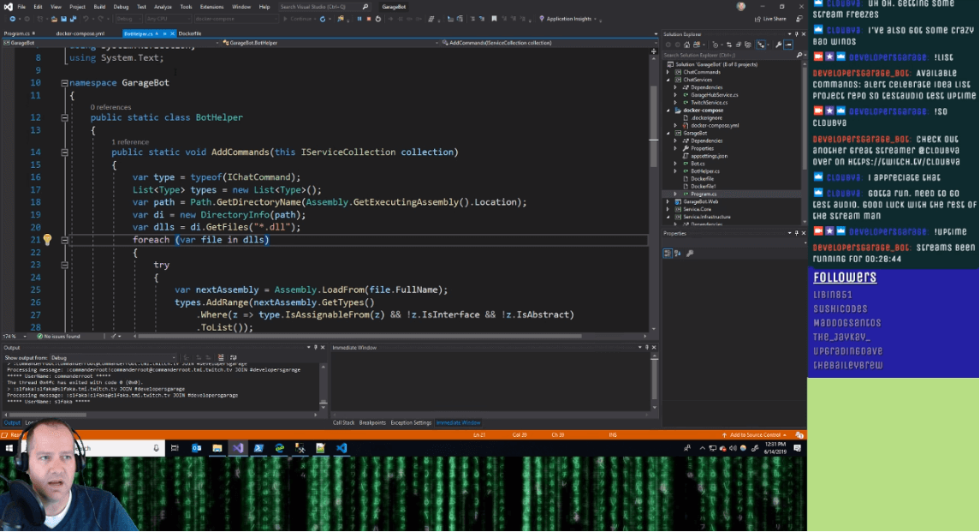Viewport: 980px width, 532px height.
Task: Toggle the auto-hide pin on the Output window
Action: click(x=315, y=346)
